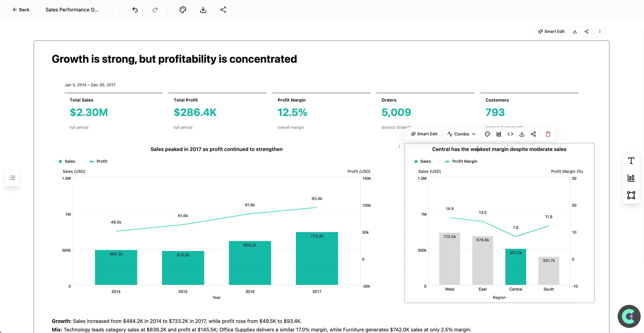Open the assistant floating circle button

629,316
